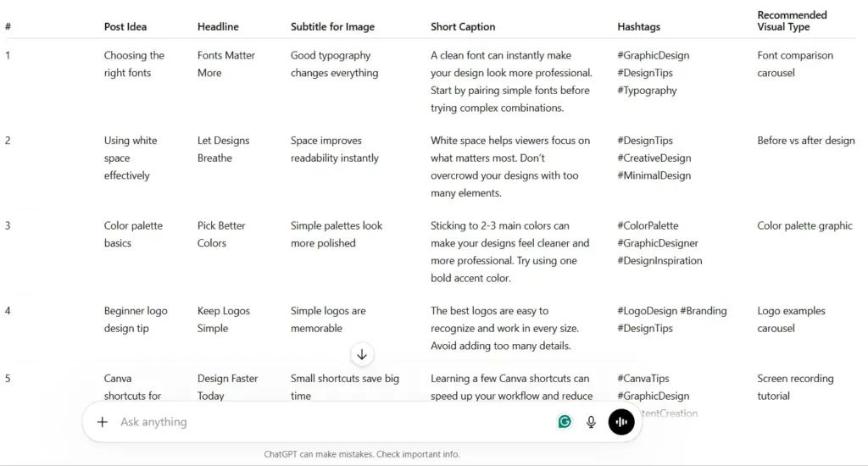Screen dimensions: 868x466
Task: Click 'Before vs after design' cell
Action: pyautogui.click(x=806, y=141)
